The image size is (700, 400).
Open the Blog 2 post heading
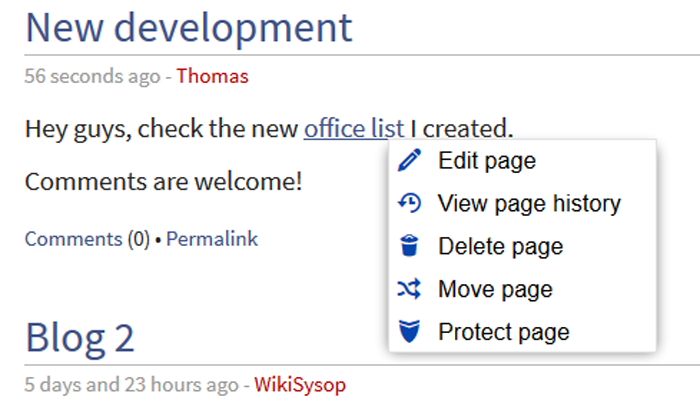coord(80,338)
